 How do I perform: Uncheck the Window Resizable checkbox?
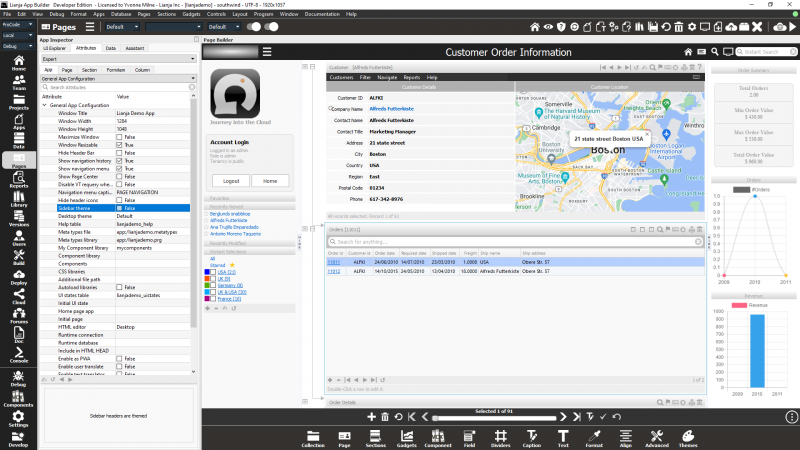(x=120, y=144)
